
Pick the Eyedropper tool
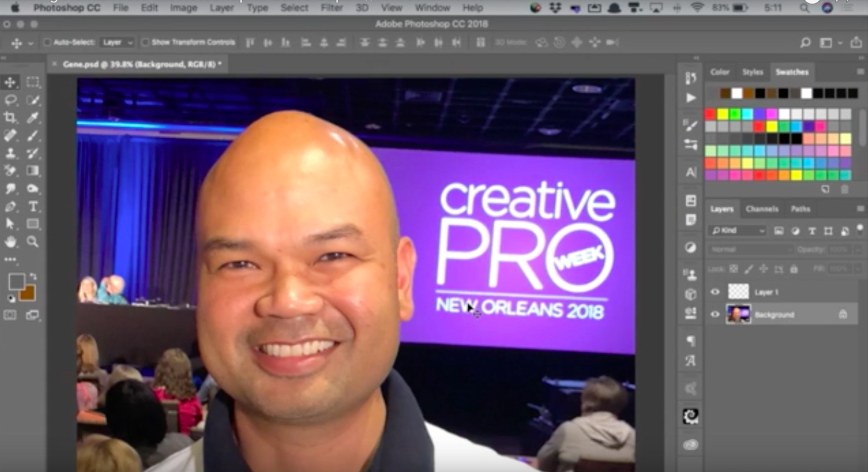pos(33,117)
